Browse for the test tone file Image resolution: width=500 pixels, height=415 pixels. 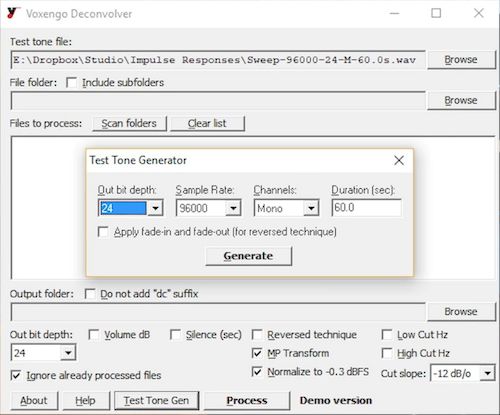coord(461,60)
